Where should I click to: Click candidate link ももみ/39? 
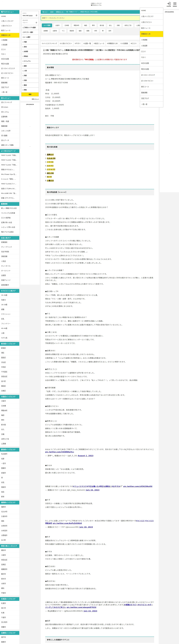pyautogui.click(x=51, y=158)
